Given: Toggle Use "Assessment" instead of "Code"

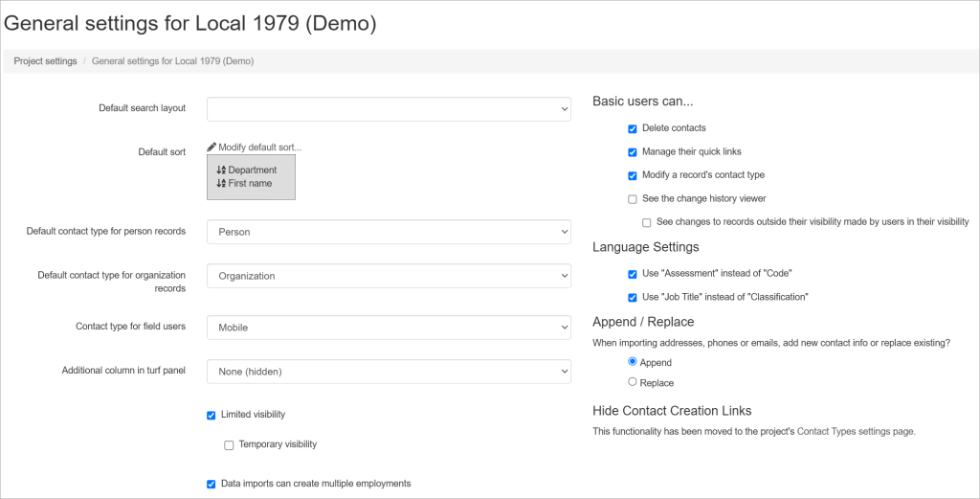Looking at the screenshot, I should 633,274.
